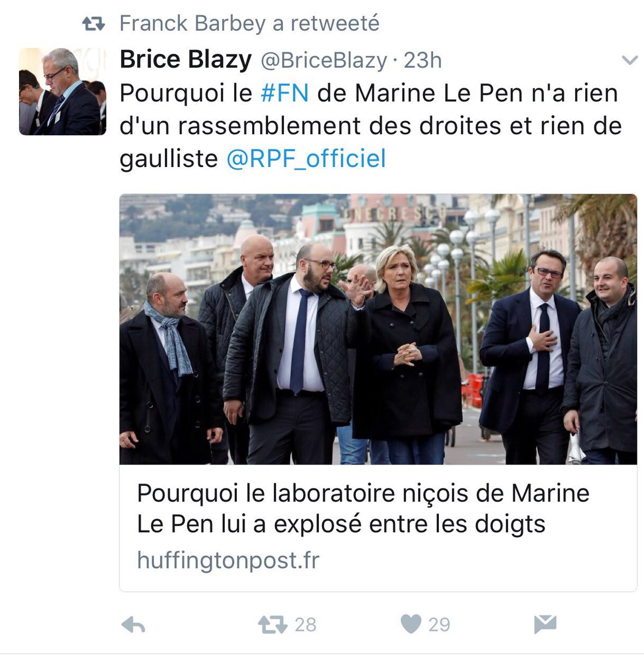The image size is (644, 655).
Task: Click the Brice Blazy display name
Action: pyautogui.click(x=186, y=59)
